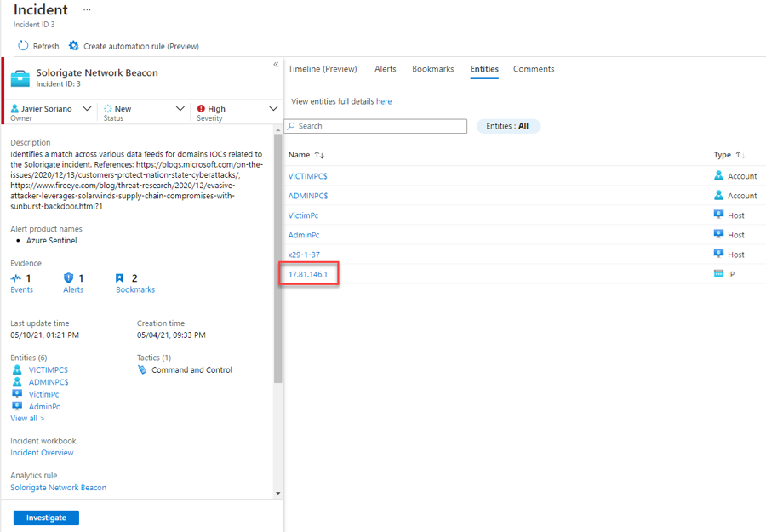Click the incident briefcase icon
Image resolution: width=766 pixels, height=532 pixels.
point(20,78)
